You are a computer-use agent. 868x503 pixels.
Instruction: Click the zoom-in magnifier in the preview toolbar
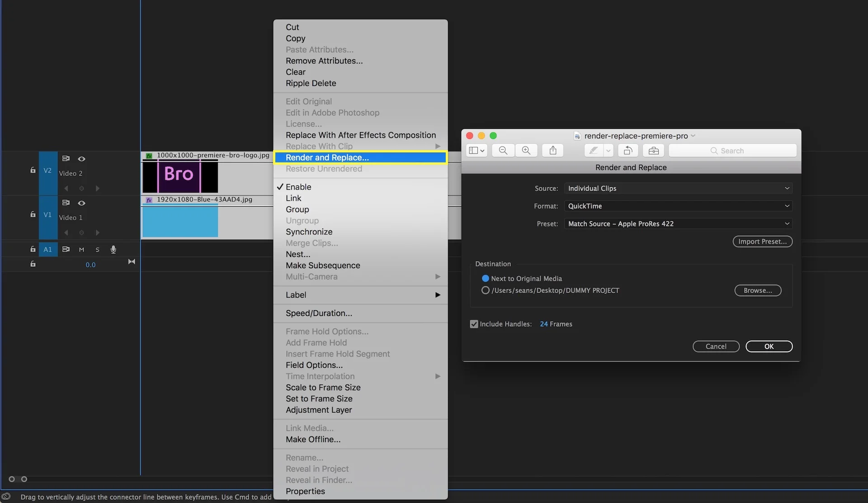click(526, 150)
